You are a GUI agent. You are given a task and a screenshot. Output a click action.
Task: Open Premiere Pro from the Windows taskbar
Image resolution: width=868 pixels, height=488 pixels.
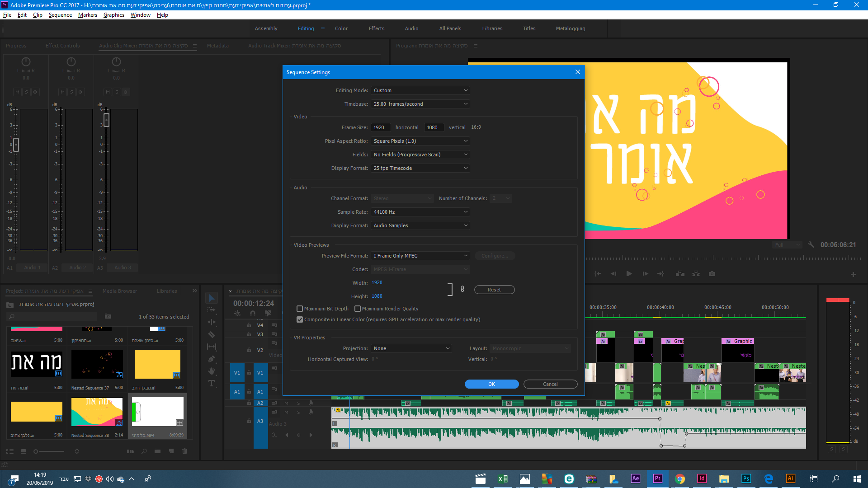coord(657,479)
